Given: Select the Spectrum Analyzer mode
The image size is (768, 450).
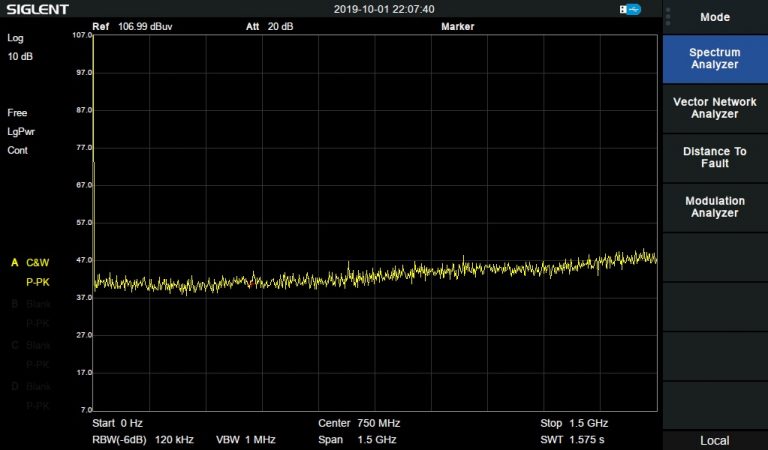Looking at the screenshot, I should pos(714,58).
